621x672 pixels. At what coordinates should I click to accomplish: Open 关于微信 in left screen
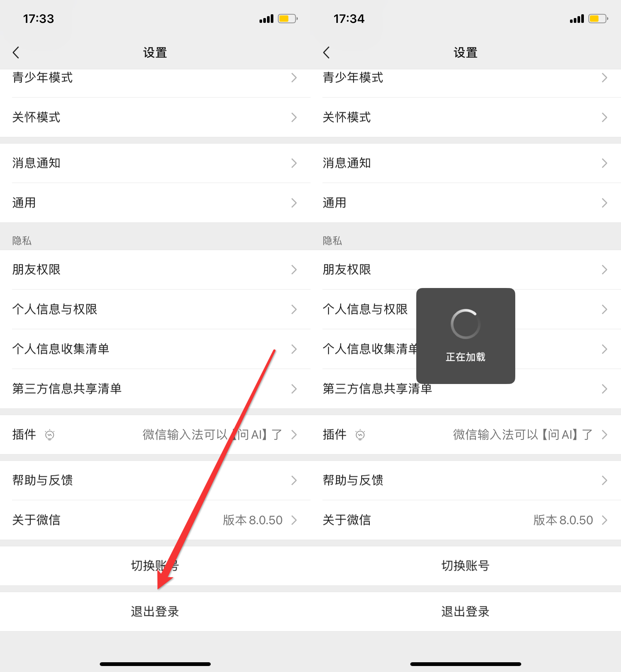pyautogui.click(x=155, y=520)
